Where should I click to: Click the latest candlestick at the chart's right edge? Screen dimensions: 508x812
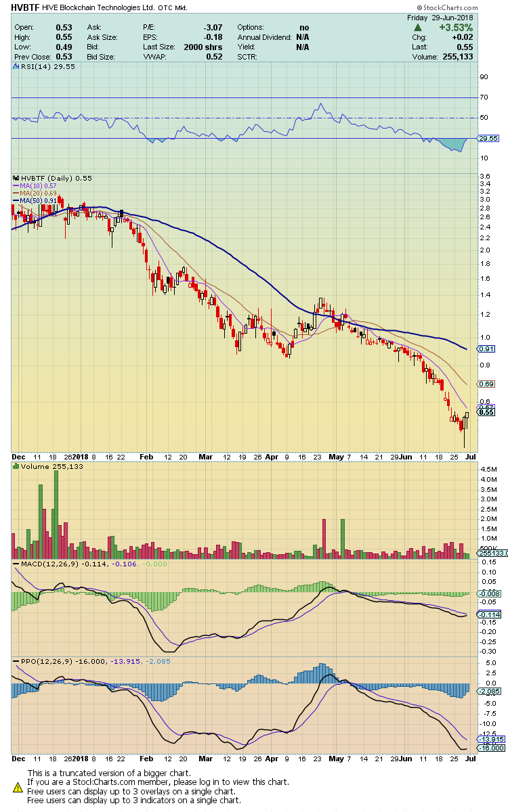tap(467, 419)
